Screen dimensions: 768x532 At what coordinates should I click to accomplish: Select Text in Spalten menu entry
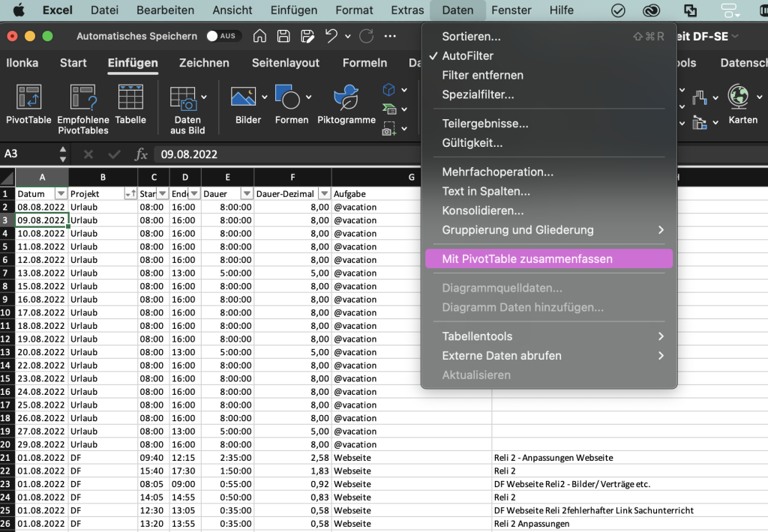[x=486, y=191]
